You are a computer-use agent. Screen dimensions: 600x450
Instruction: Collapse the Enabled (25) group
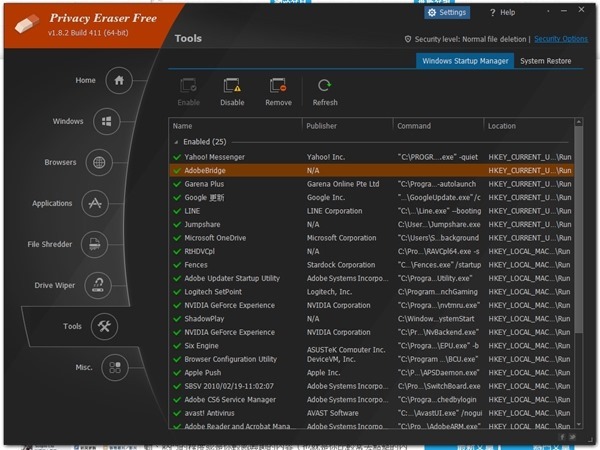tap(176, 142)
